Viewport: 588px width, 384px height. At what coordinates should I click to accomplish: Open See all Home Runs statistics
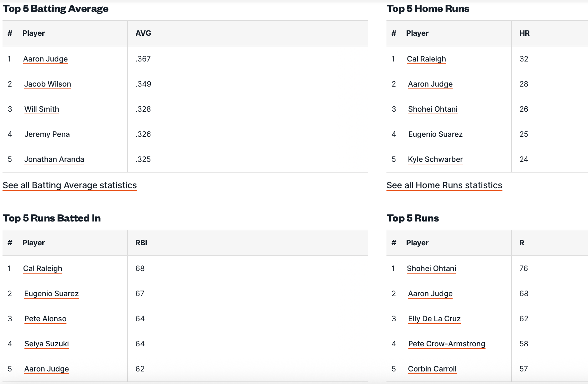click(444, 185)
